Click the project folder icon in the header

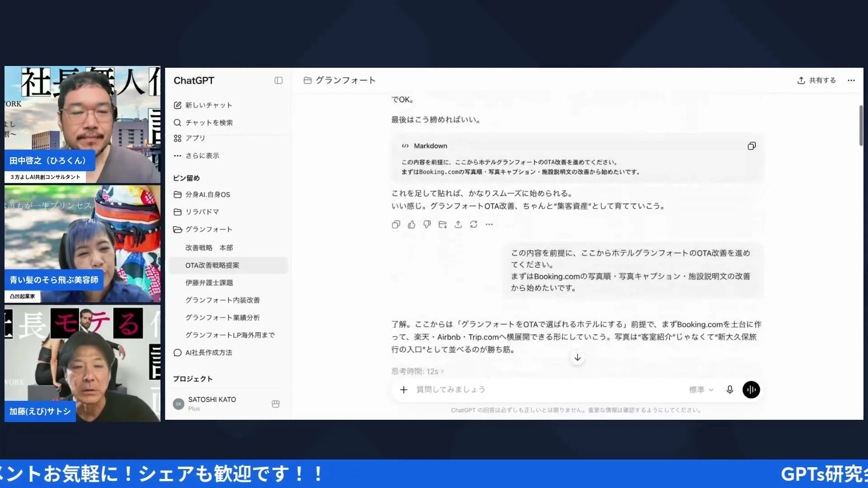point(307,80)
